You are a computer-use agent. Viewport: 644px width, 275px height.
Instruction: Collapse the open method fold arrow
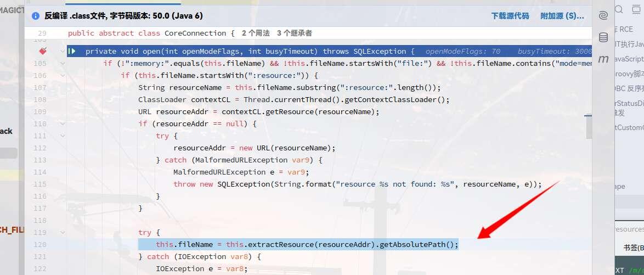(62, 51)
